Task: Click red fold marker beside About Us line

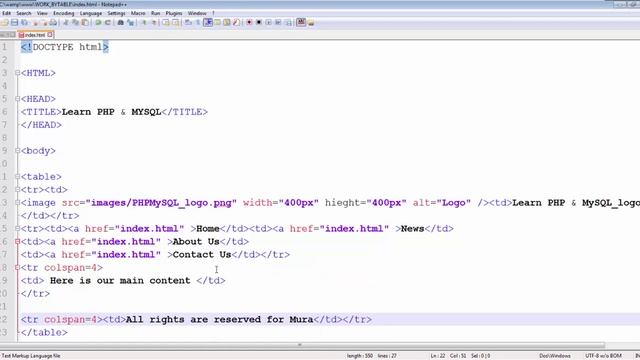Action: (17, 242)
